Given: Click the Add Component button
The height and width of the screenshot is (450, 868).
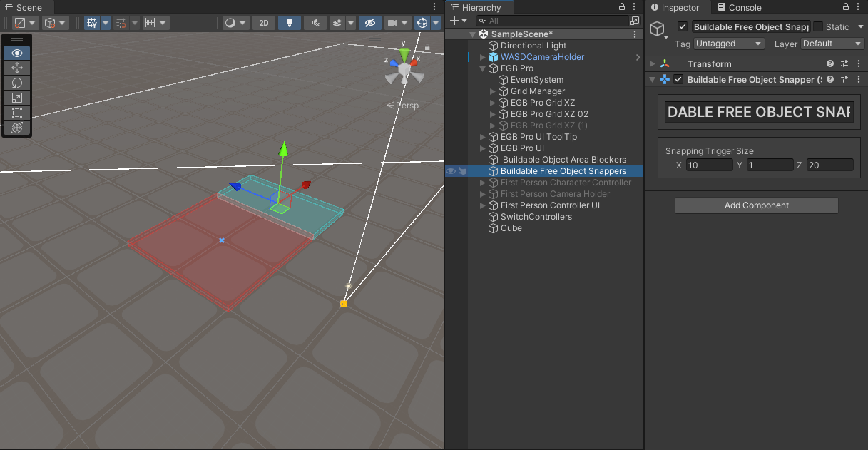Looking at the screenshot, I should pyautogui.click(x=756, y=205).
